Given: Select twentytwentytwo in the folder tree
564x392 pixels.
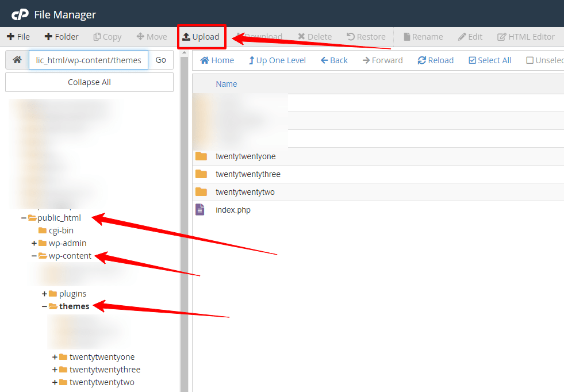Looking at the screenshot, I should [x=102, y=382].
